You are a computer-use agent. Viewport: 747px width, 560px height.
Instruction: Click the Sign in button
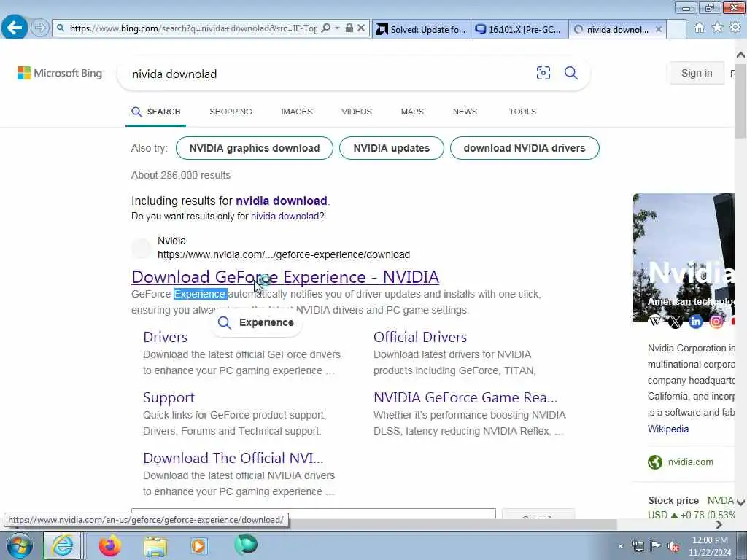[x=697, y=74]
